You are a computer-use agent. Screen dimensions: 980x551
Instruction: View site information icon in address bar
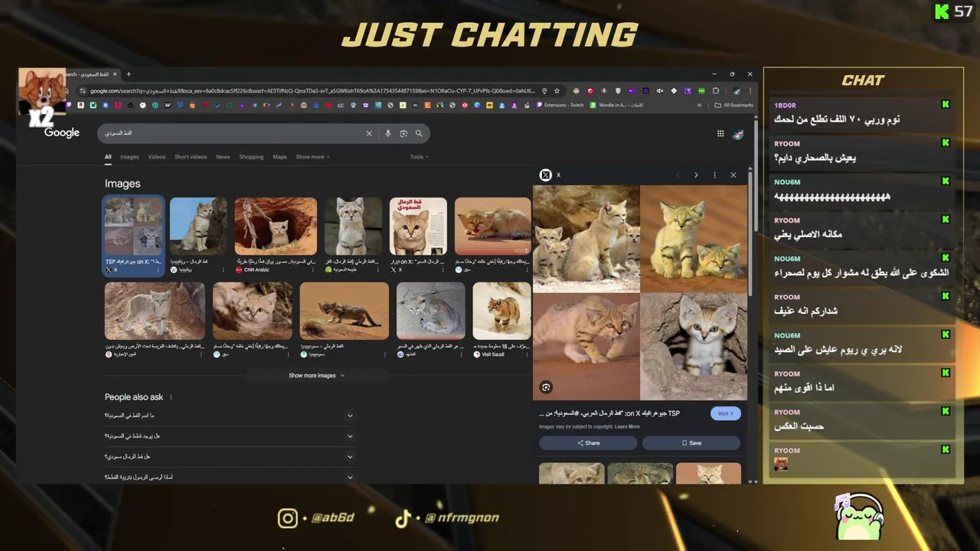(82, 90)
